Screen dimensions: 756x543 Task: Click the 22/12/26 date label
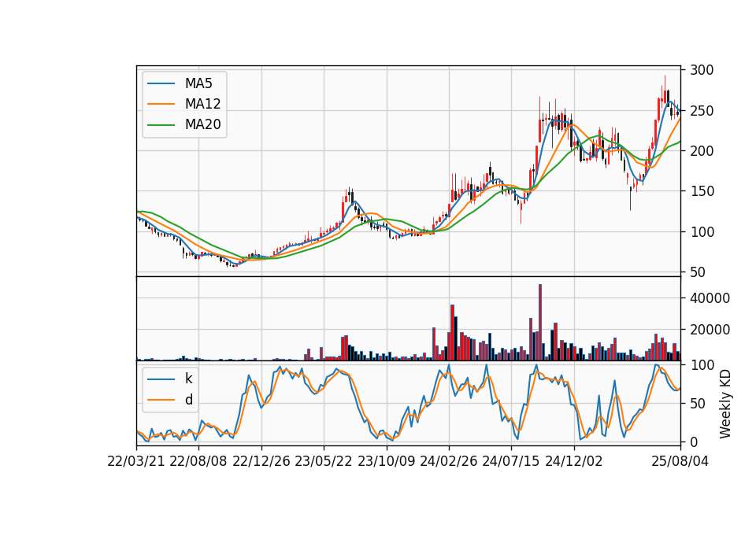click(261, 461)
